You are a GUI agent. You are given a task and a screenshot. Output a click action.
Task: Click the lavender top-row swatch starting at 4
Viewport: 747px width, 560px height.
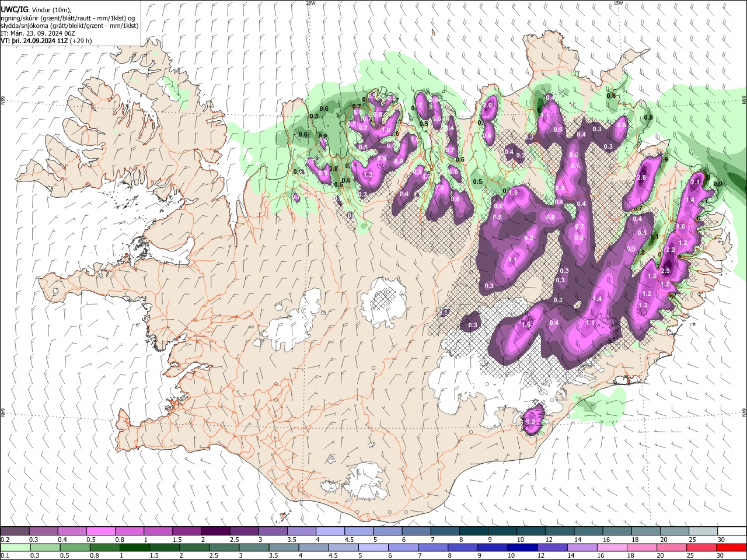330,531
